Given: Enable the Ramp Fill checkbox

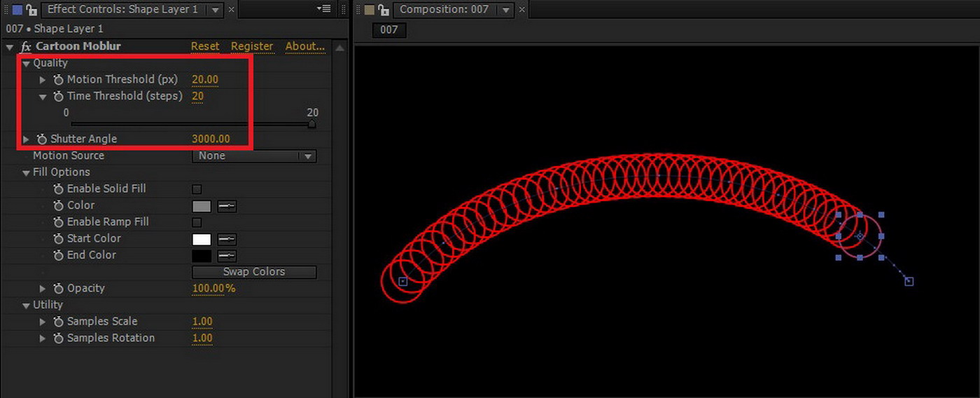Looking at the screenshot, I should click(197, 222).
